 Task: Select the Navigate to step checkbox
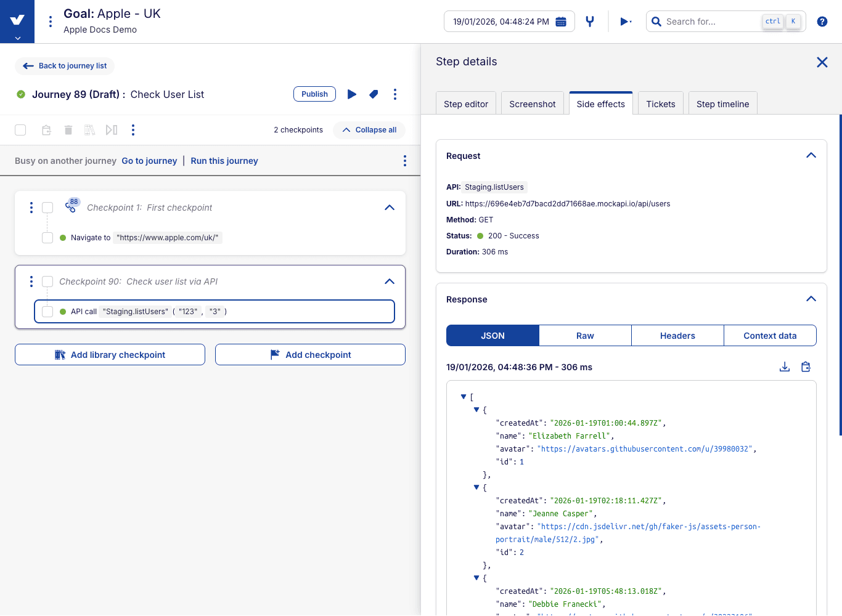pyautogui.click(x=47, y=238)
